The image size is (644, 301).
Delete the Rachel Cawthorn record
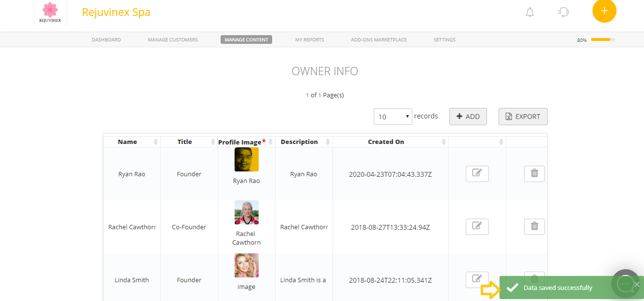tap(534, 227)
